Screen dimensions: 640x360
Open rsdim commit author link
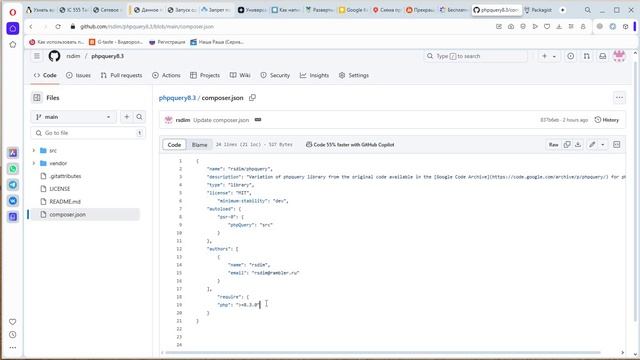(x=182, y=120)
